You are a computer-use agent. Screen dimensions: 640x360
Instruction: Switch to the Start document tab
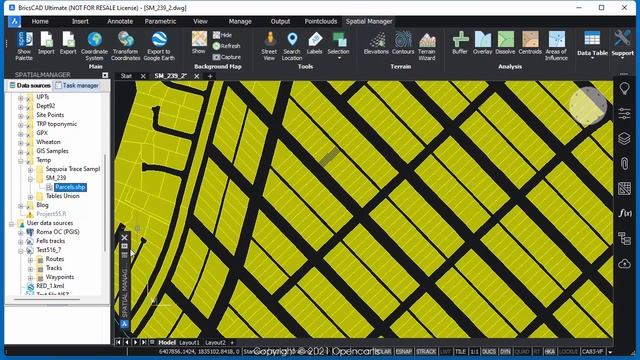point(126,76)
